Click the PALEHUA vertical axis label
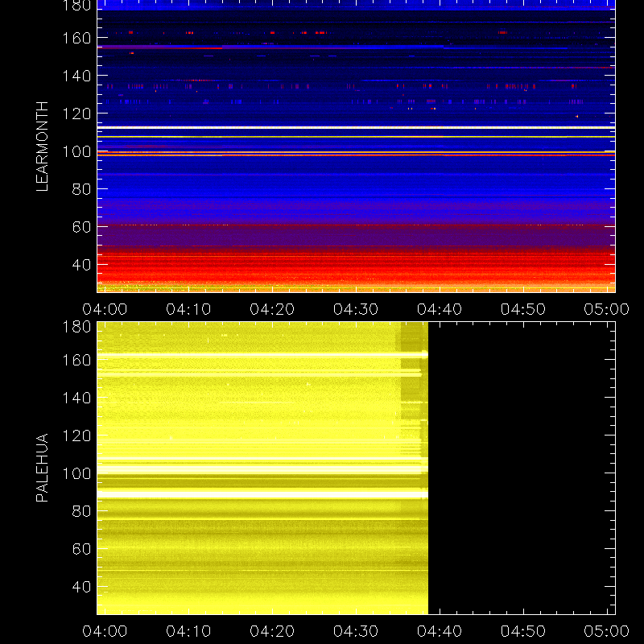The image size is (644, 644). [x=43, y=468]
